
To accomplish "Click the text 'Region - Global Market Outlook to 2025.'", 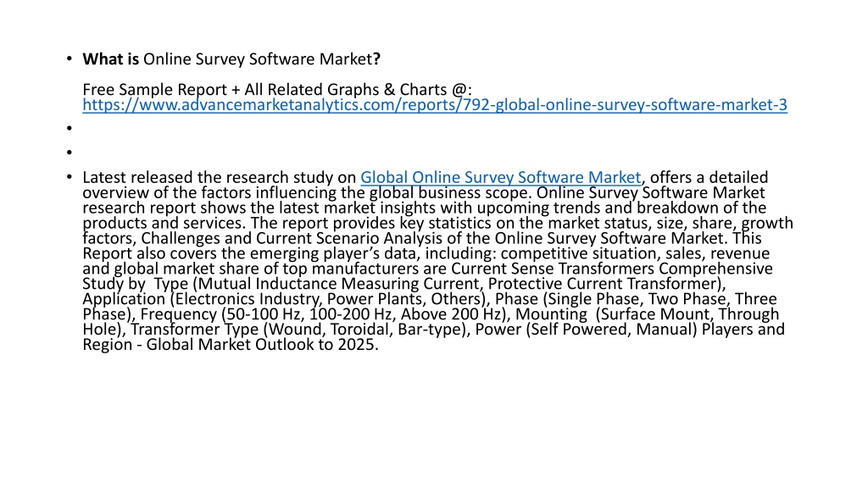I will pyautogui.click(x=231, y=345).
